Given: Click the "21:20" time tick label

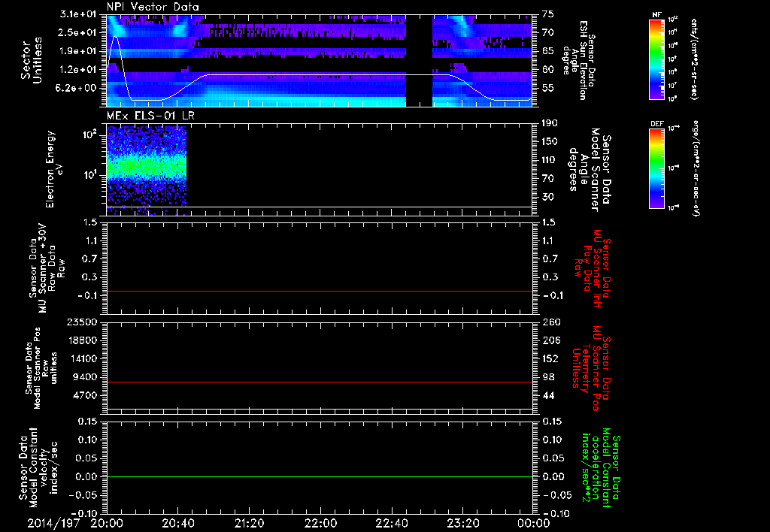Looking at the screenshot, I should tap(249, 523).
